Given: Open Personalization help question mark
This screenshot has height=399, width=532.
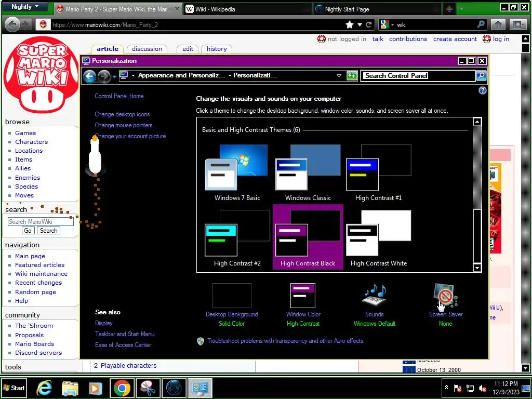Looking at the screenshot, I should pyautogui.click(x=482, y=90).
